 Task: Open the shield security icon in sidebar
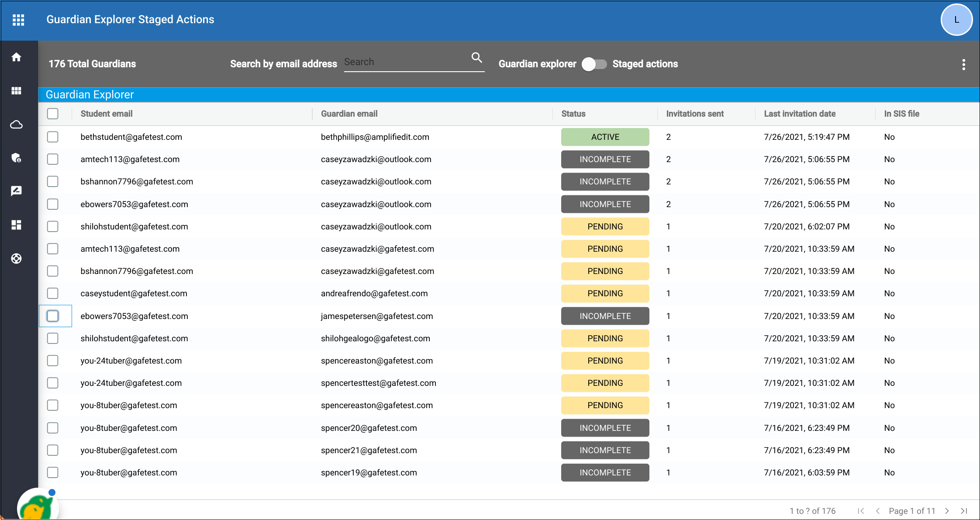pos(17,158)
